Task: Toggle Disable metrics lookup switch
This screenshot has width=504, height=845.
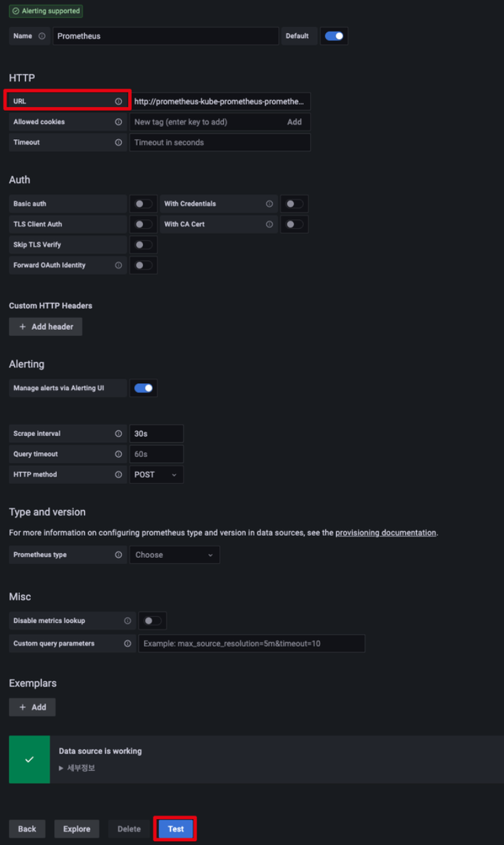Action: 152,621
